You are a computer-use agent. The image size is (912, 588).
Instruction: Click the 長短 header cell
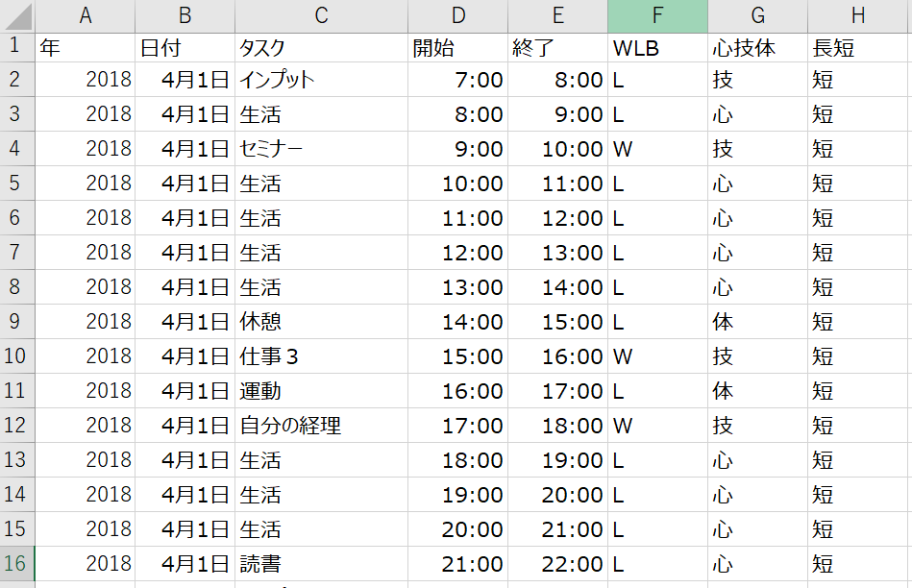click(x=860, y=48)
